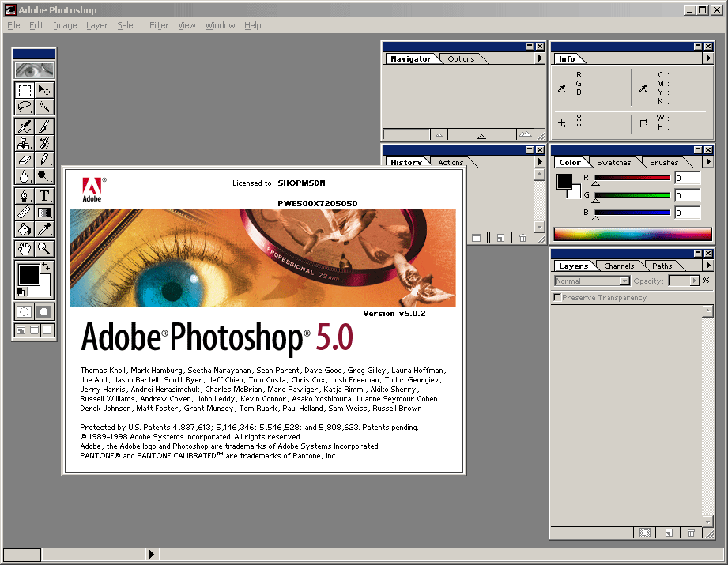This screenshot has width=728, height=565.
Task: Click the Navigator zoom slider
Action: click(x=482, y=134)
